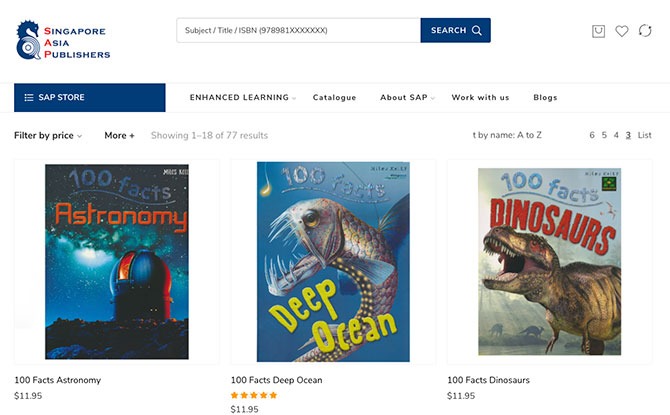The width and height of the screenshot is (670, 415).
Task: Click the compare refresh arrows icon
Action: click(645, 31)
